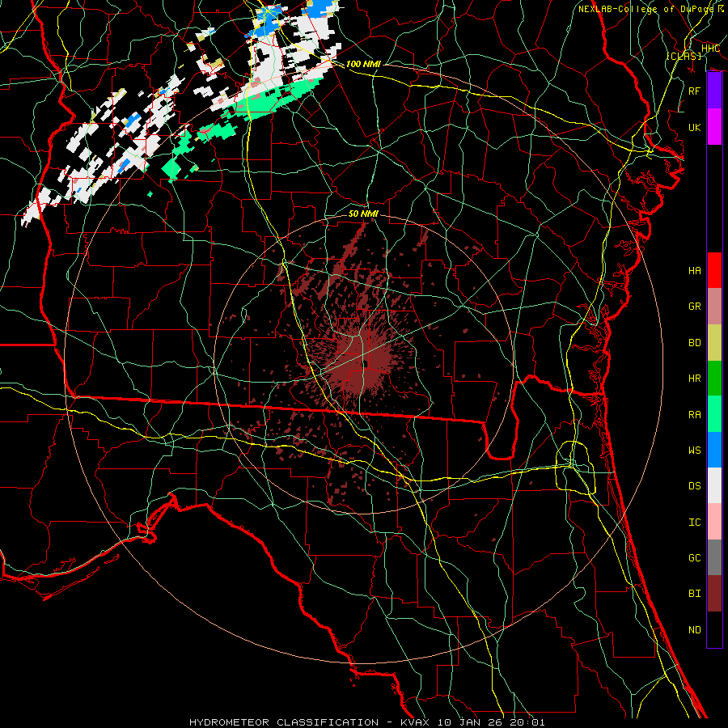Click the HR dark green legend swatch
The width and height of the screenshot is (728, 728).
tap(714, 379)
